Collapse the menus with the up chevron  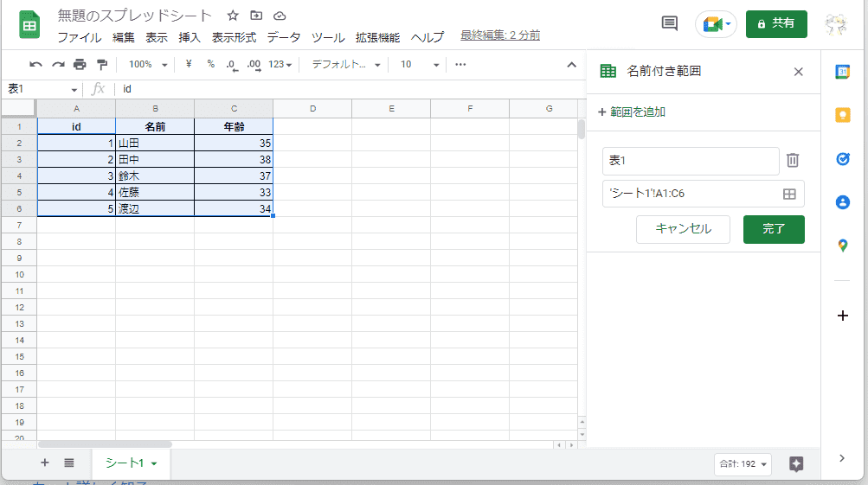[x=571, y=65]
